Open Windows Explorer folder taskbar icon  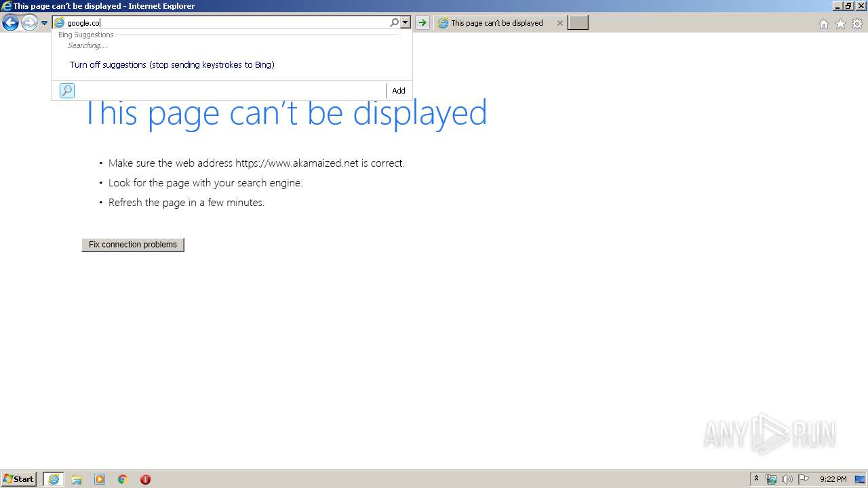77,479
